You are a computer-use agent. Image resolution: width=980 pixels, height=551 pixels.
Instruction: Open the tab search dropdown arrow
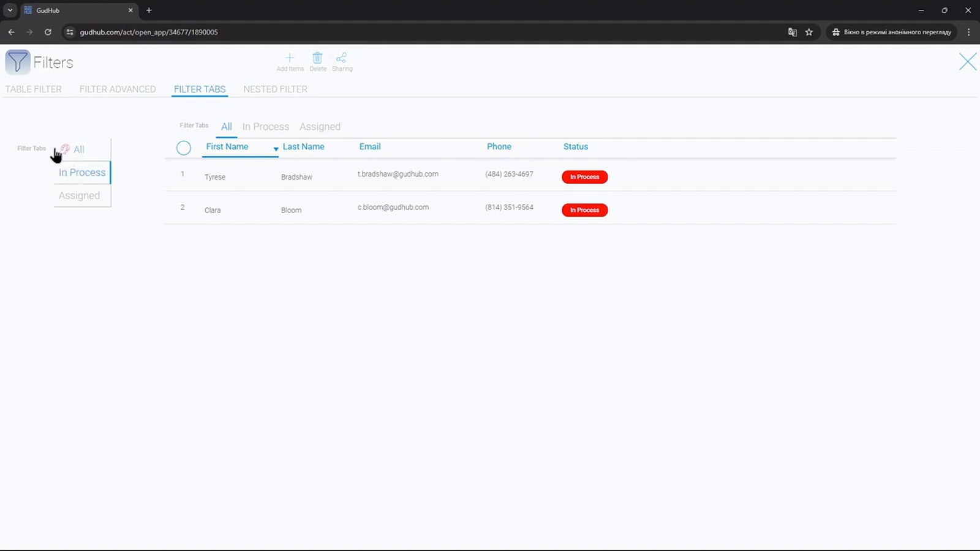tap(10, 10)
